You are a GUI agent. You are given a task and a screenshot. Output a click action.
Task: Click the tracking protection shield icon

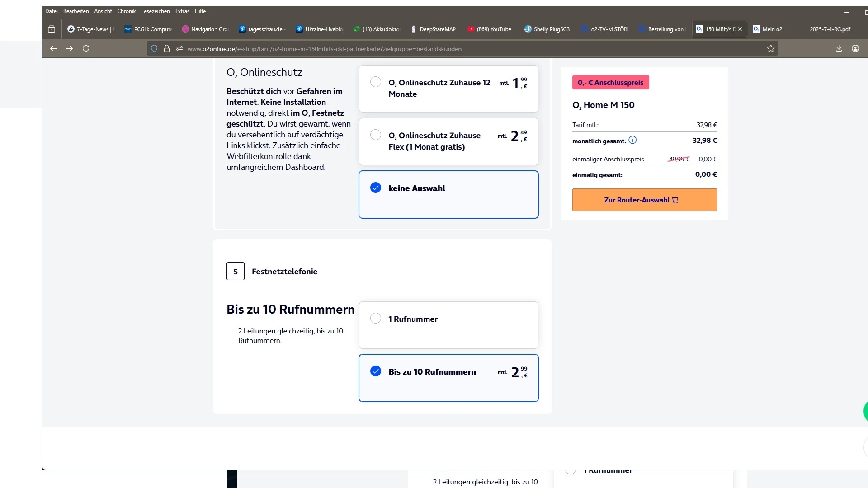point(154,48)
